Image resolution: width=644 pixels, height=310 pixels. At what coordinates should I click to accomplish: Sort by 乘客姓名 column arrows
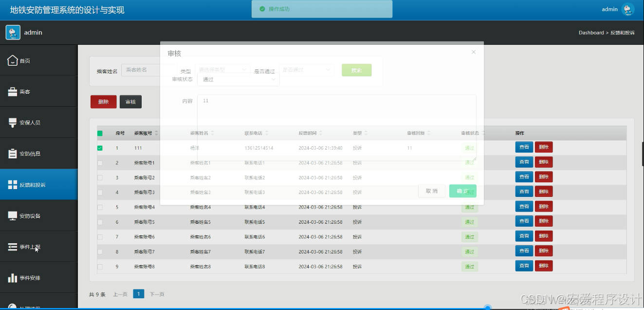(213, 133)
